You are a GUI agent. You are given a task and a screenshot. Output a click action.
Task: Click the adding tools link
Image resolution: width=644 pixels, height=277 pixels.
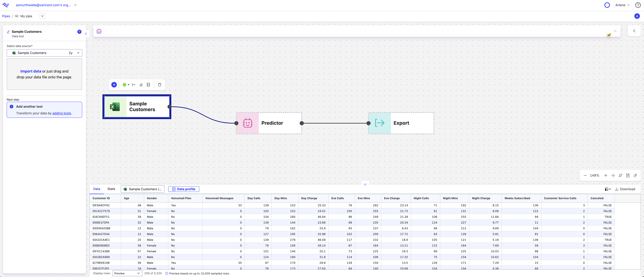click(x=61, y=113)
